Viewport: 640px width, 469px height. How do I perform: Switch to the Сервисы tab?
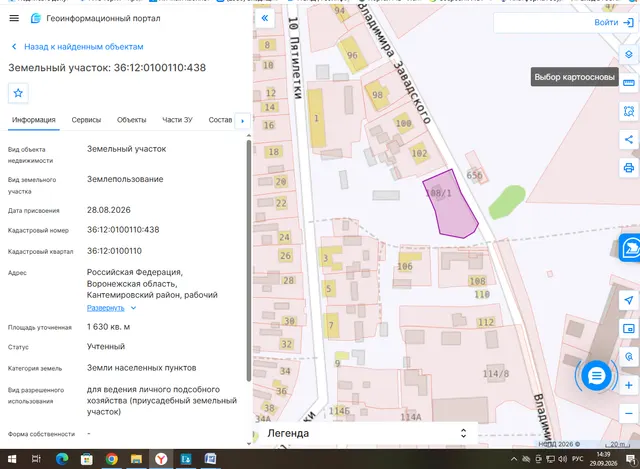point(86,120)
